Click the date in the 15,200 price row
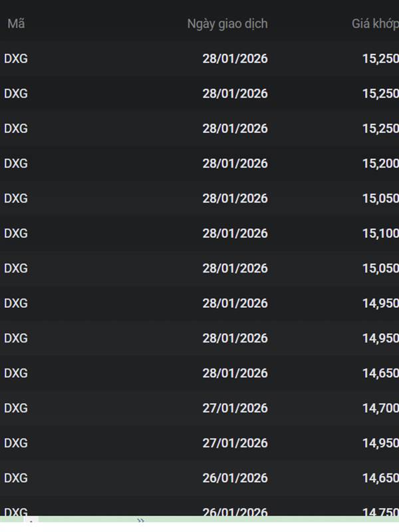The width and height of the screenshot is (399, 532). (x=235, y=164)
